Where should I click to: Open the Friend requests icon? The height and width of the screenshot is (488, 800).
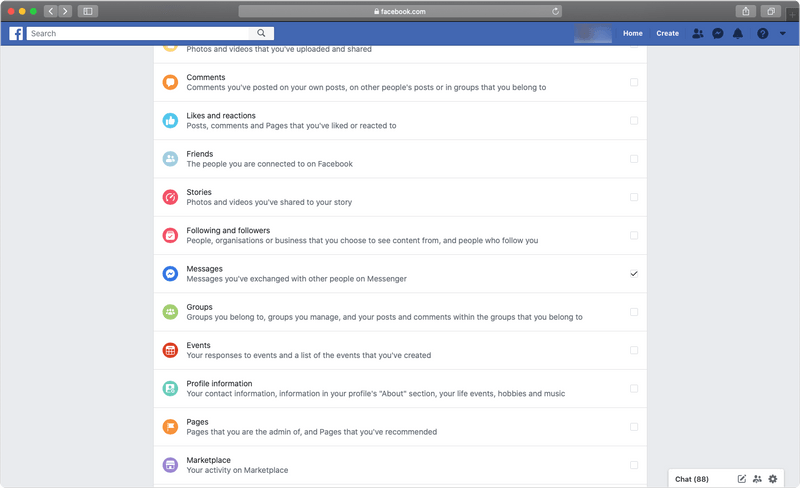pos(697,34)
